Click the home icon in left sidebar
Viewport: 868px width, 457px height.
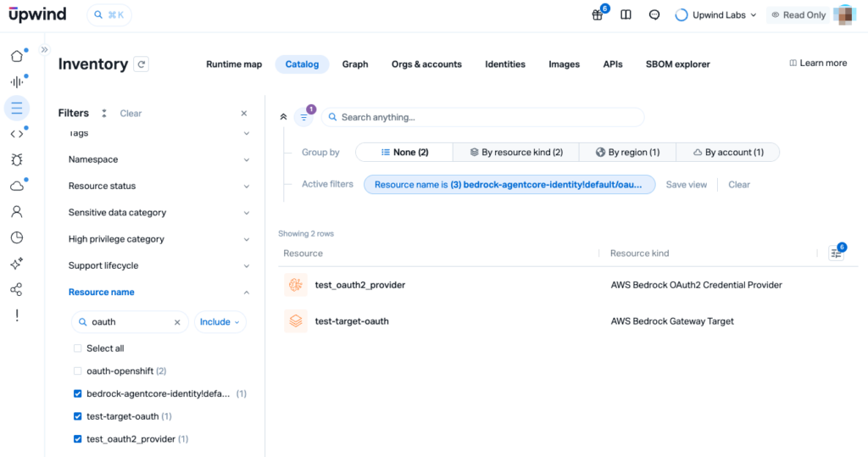[16, 56]
